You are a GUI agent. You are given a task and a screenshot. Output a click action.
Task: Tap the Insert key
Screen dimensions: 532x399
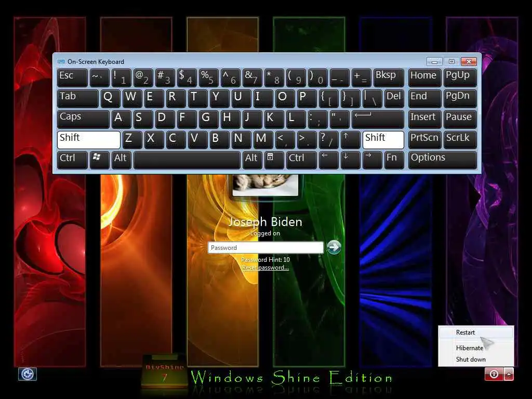tap(425, 119)
